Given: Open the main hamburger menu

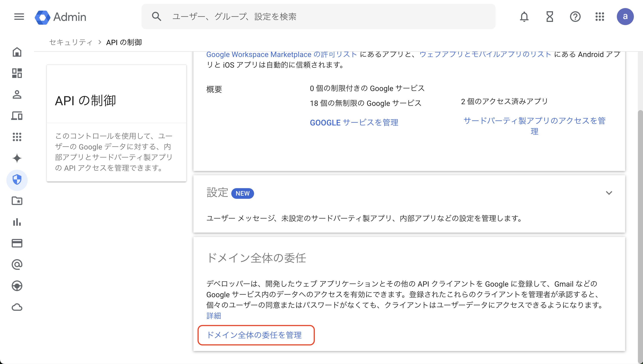Looking at the screenshot, I should (x=19, y=17).
